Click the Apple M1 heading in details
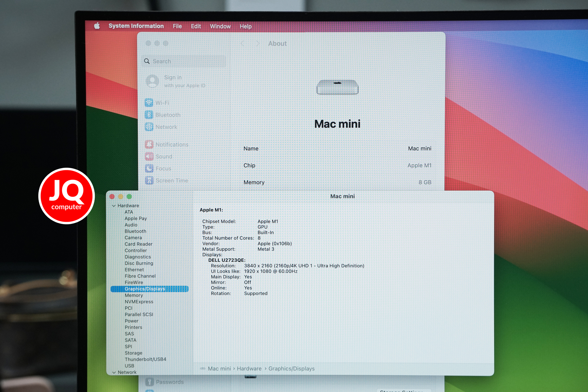 coord(211,210)
